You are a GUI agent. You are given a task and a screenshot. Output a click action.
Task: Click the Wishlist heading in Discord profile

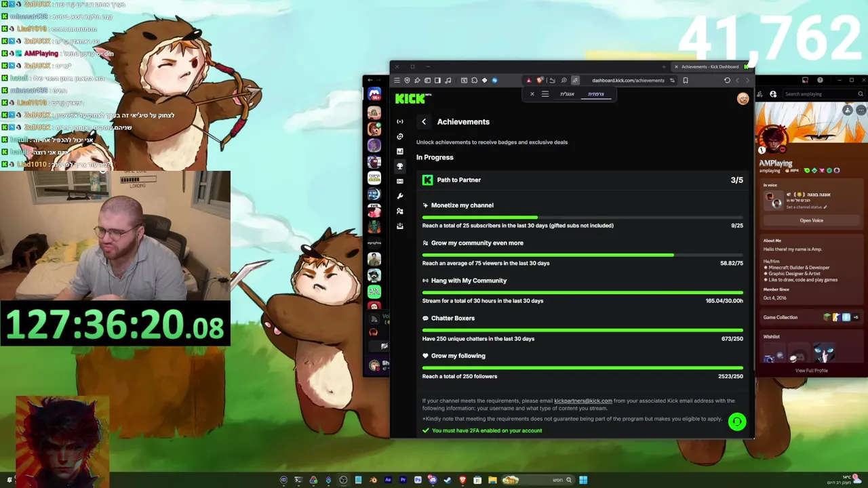[x=772, y=337]
